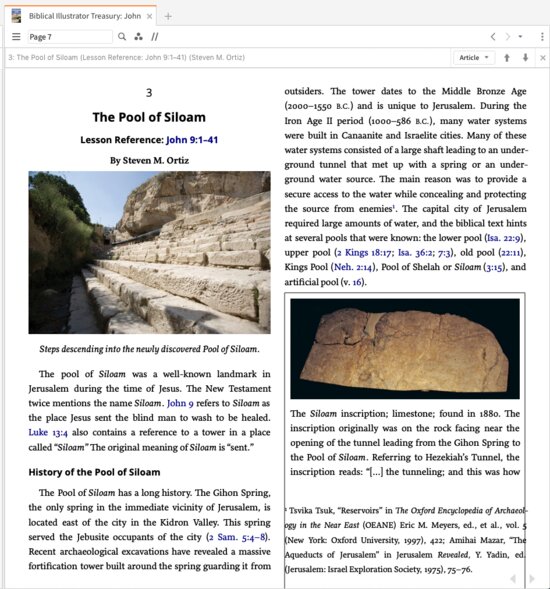Open the John 9 link in paragraph
550x589 pixels.
point(180,403)
